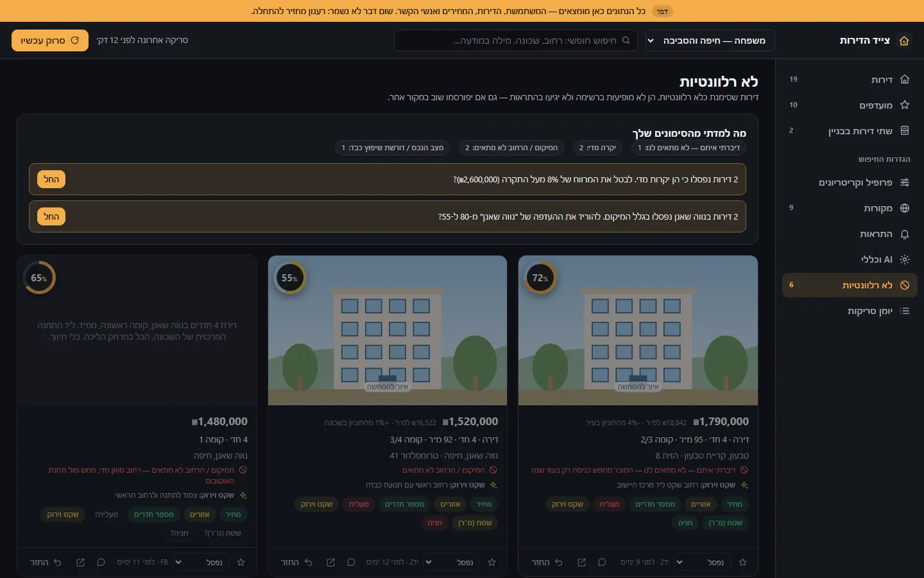Viewport: 924px width, 578px height.
Task: Select the יקרה מדי: 2 reason chip
Action: [x=597, y=148]
